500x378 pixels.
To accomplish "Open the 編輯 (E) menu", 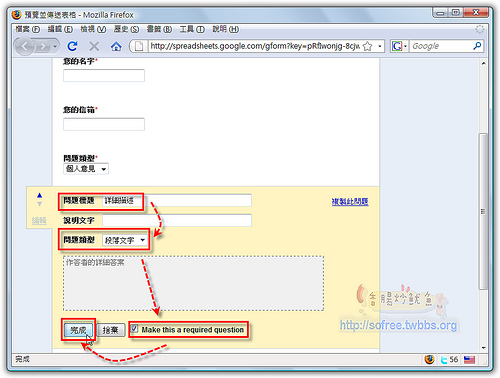I will point(60,29).
